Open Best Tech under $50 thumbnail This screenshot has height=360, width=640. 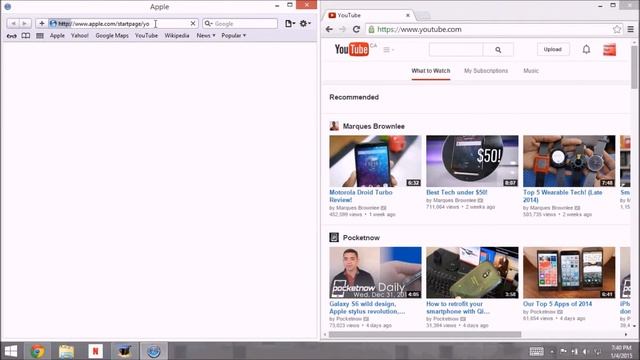[472, 161]
